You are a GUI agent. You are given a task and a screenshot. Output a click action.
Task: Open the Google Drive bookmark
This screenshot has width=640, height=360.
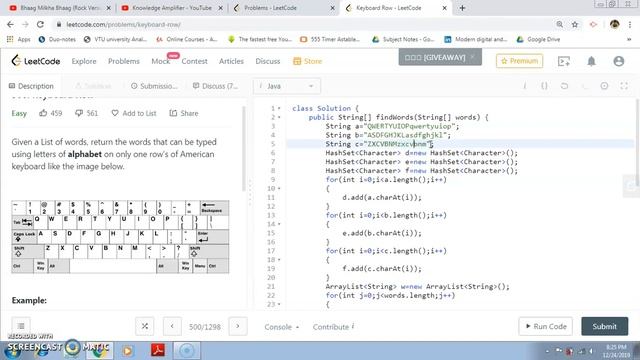pyautogui.click(x=538, y=40)
